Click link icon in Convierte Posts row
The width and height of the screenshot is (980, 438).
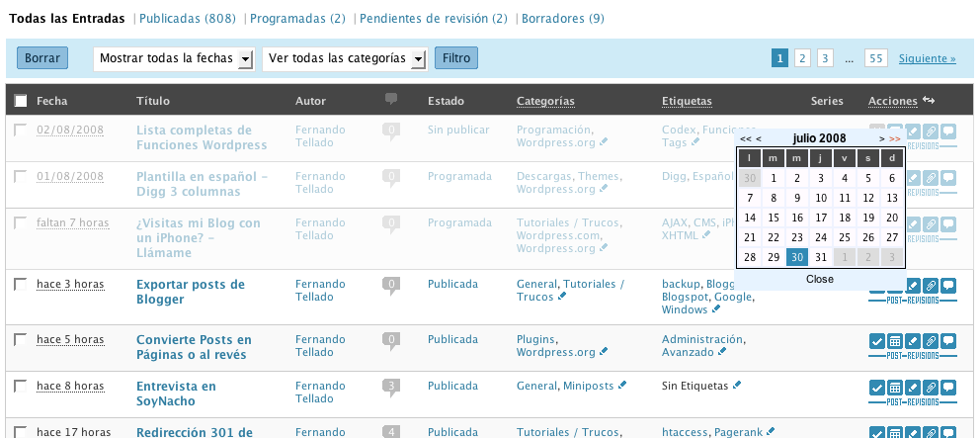coord(930,340)
